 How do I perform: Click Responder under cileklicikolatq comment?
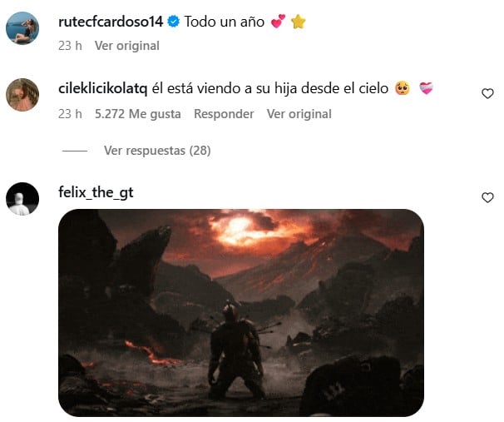(x=224, y=114)
